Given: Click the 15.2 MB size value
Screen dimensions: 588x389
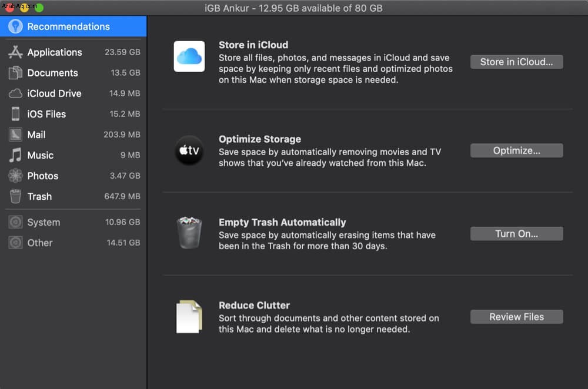Looking at the screenshot, I should (125, 114).
